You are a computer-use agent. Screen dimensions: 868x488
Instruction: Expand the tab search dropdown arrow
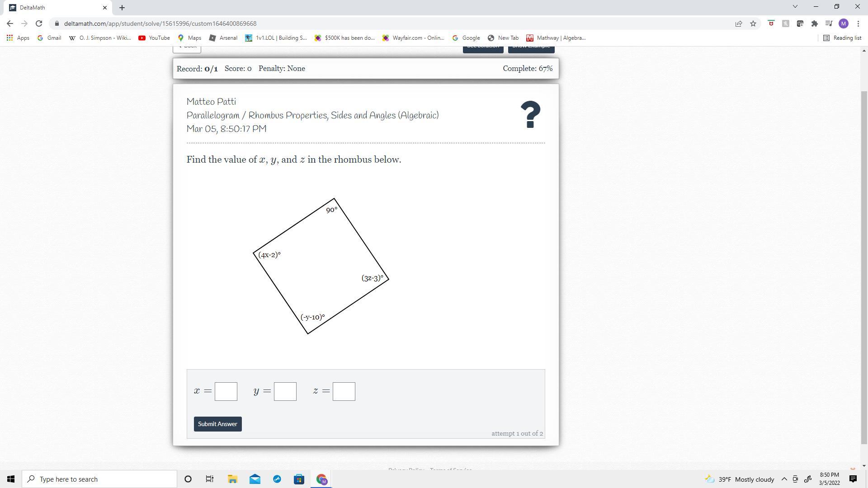pos(795,7)
